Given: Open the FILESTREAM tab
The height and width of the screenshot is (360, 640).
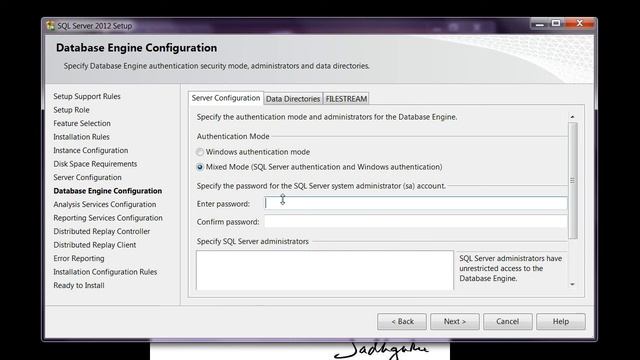Looking at the screenshot, I should (346, 99).
